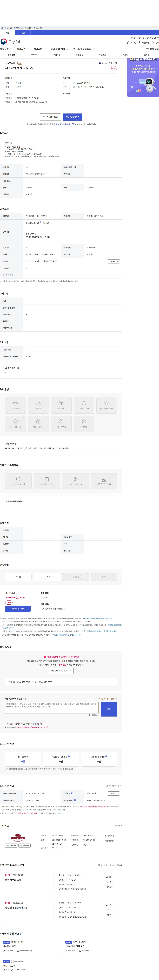Click the 장애인용 주차장 icon

tap(18, 481)
